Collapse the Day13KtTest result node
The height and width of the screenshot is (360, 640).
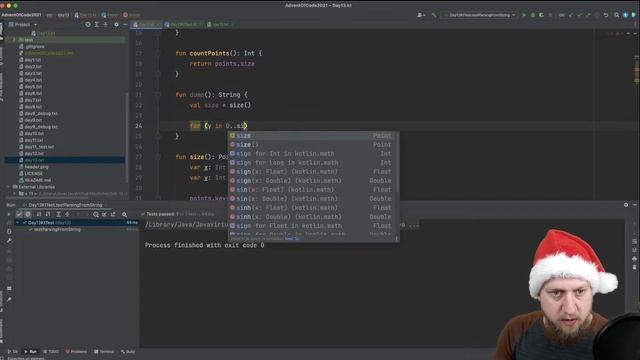point(18,223)
